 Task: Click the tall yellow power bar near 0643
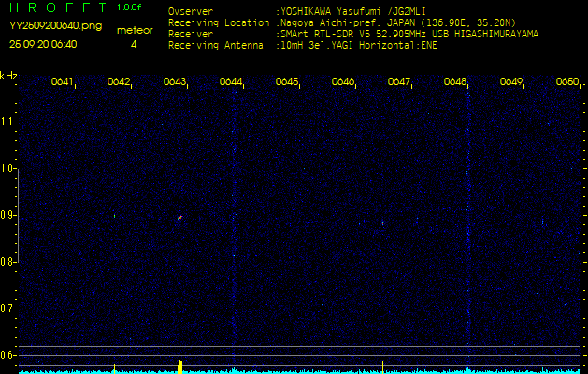180,367
